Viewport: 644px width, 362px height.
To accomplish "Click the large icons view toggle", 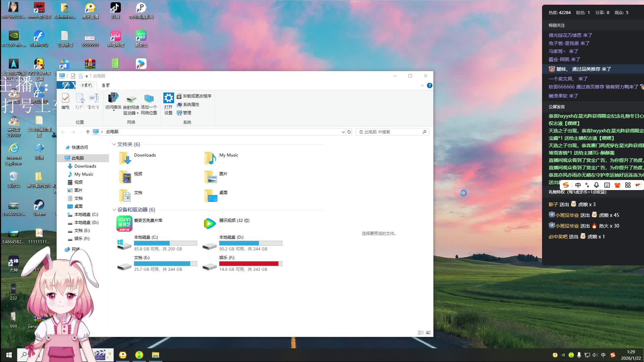I will [x=428, y=333].
